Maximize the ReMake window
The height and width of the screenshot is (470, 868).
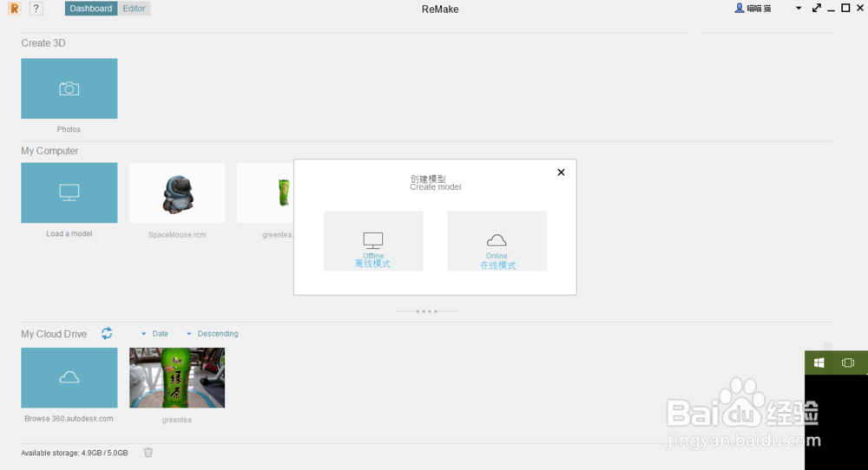tap(845, 8)
